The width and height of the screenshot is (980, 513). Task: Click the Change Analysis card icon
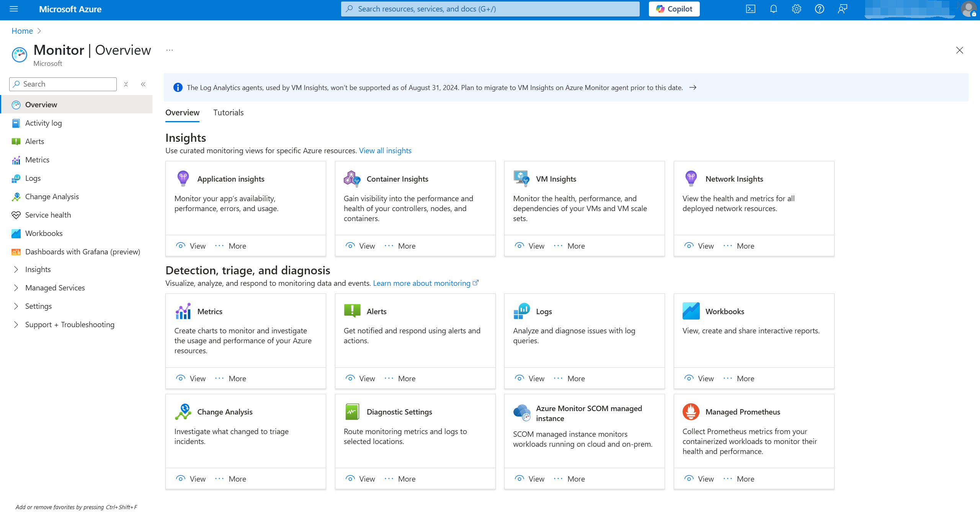tap(183, 412)
